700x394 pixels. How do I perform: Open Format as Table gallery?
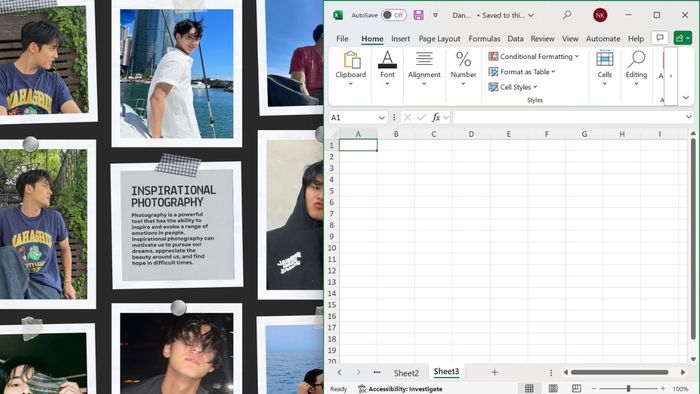[522, 72]
